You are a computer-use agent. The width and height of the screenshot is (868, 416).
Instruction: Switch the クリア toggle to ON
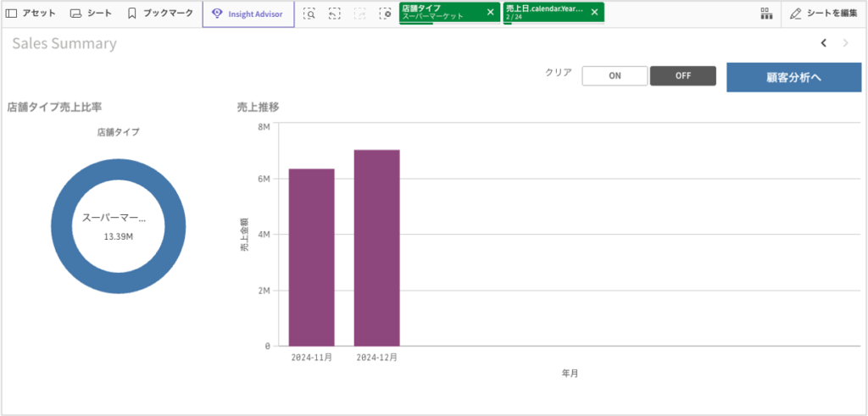[x=615, y=75]
